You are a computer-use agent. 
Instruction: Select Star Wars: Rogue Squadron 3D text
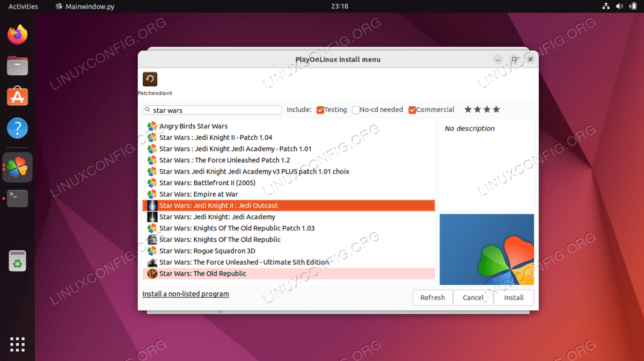tap(207, 251)
